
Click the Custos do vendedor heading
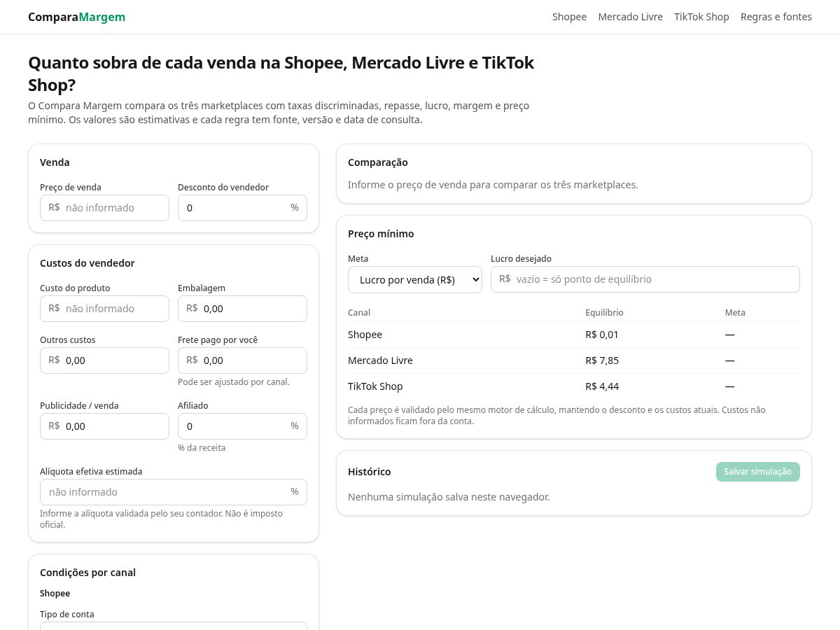tap(87, 263)
